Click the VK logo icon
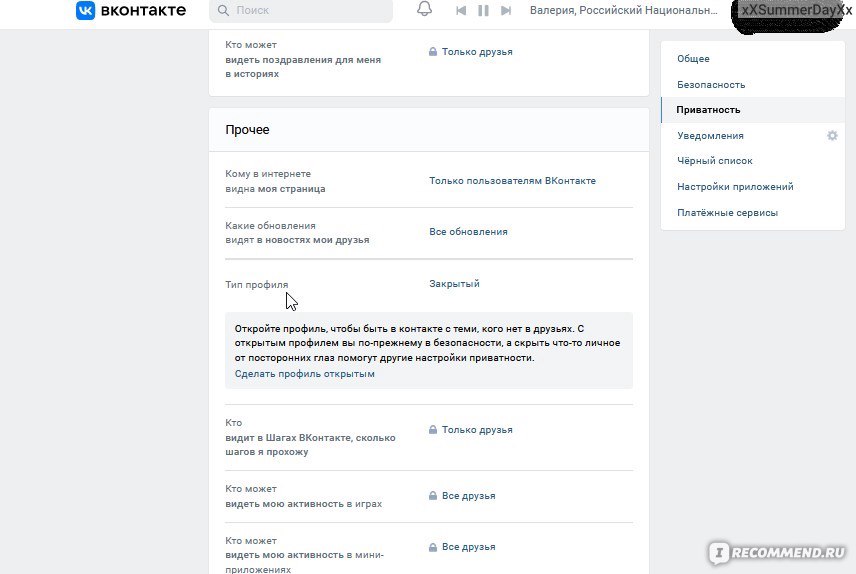Image resolution: width=856 pixels, height=574 pixels. tap(85, 10)
